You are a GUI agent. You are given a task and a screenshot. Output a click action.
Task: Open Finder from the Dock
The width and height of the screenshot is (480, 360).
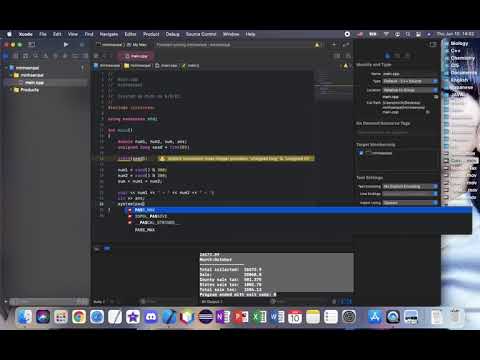tap(25, 317)
